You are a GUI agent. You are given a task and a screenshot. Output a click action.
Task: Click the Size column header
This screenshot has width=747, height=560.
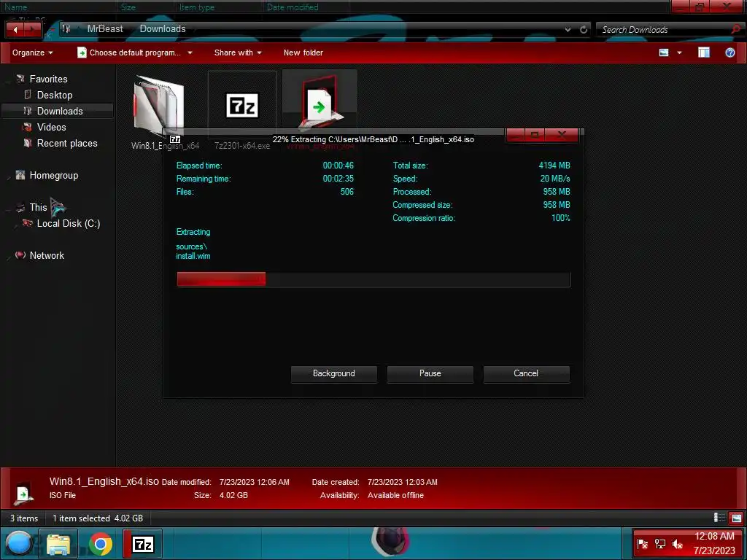point(128,7)
